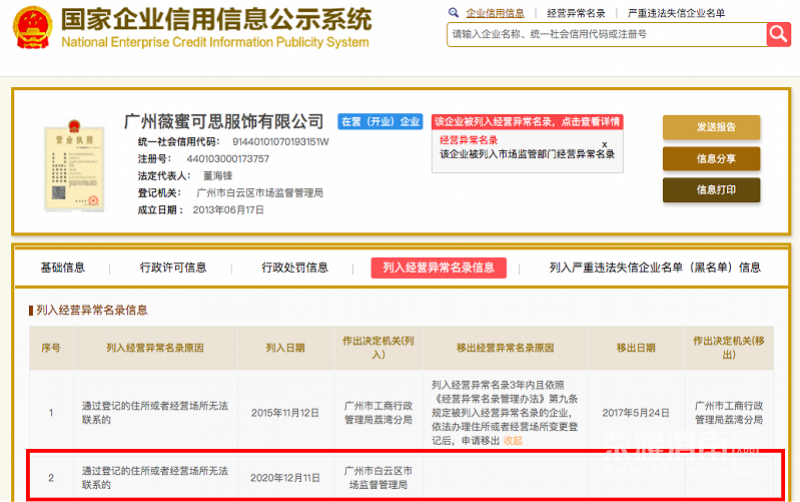Click company name 广州薇蜜可思服饰有限公司

pos(224,121)
